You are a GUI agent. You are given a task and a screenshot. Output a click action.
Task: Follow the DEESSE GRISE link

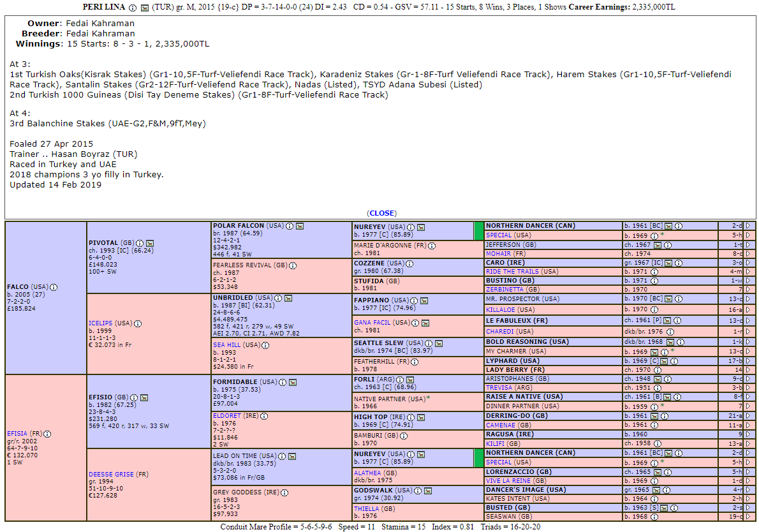(112, 474)
